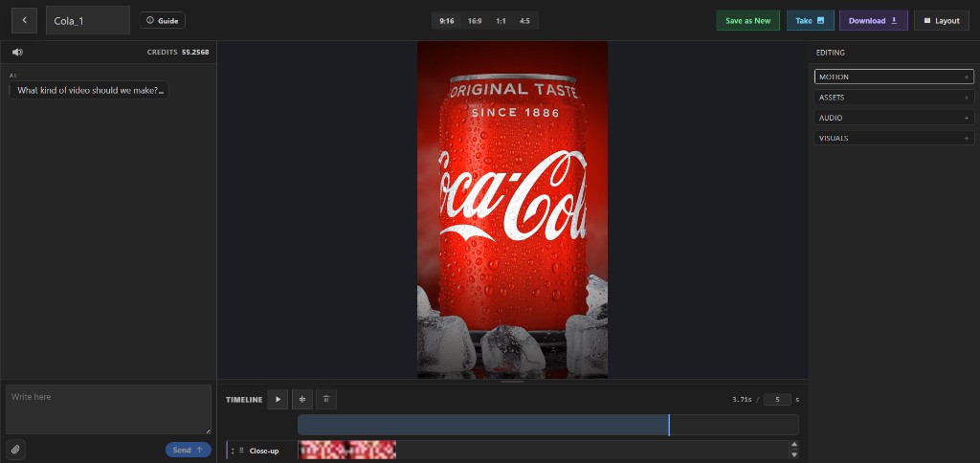Screen dimensions: 980x463
Task: Click Save as New button
Action: point(747,21)
